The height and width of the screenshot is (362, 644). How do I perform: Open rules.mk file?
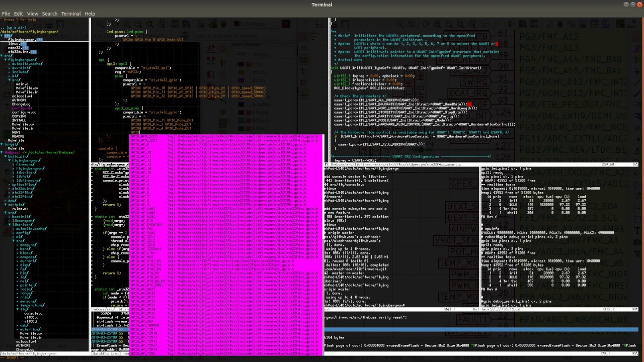(x=20, y=209)
